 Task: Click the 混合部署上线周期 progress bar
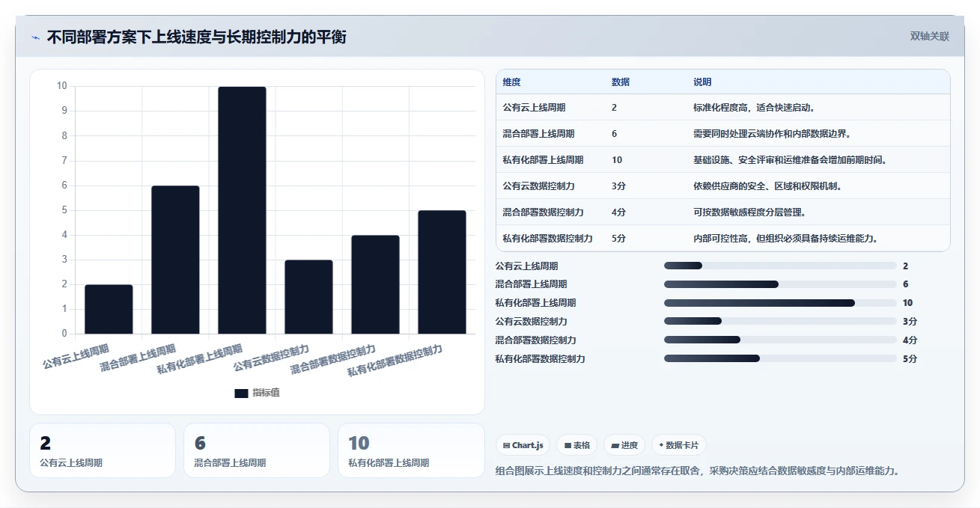(x=780, y=284)
